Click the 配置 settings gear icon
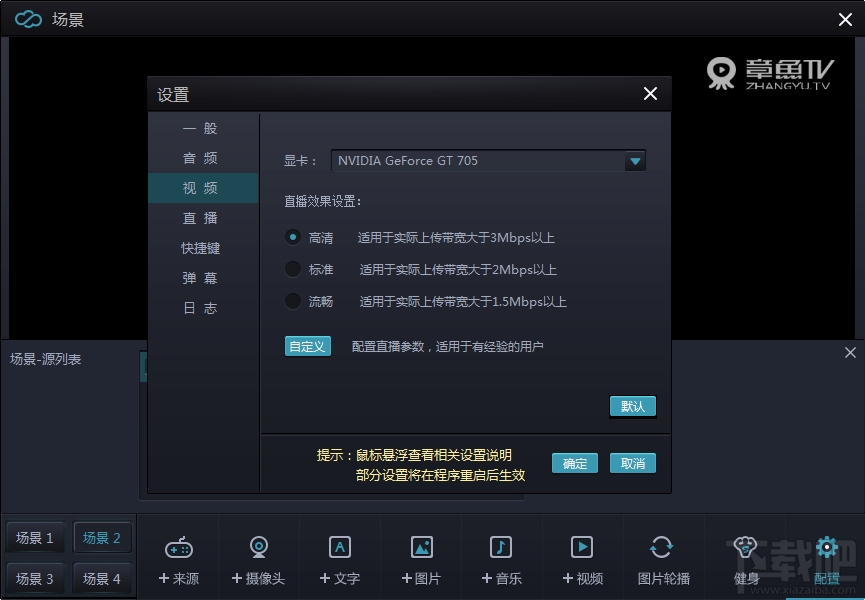 827,558
